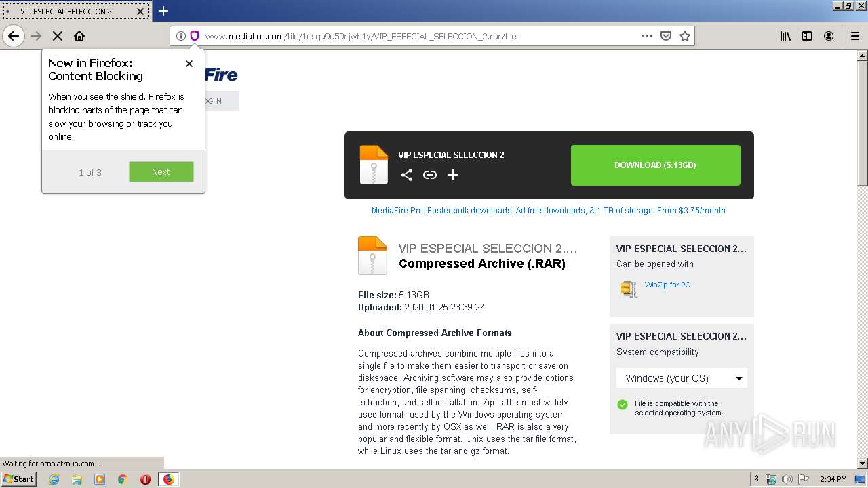Click the network tray icon
Screen dimensions: 868x488
[x=771, y=479]
